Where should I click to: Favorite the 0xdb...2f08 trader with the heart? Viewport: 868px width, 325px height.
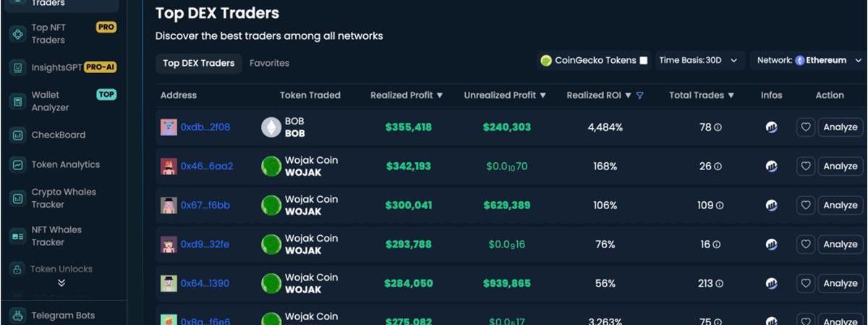(806, 127)
